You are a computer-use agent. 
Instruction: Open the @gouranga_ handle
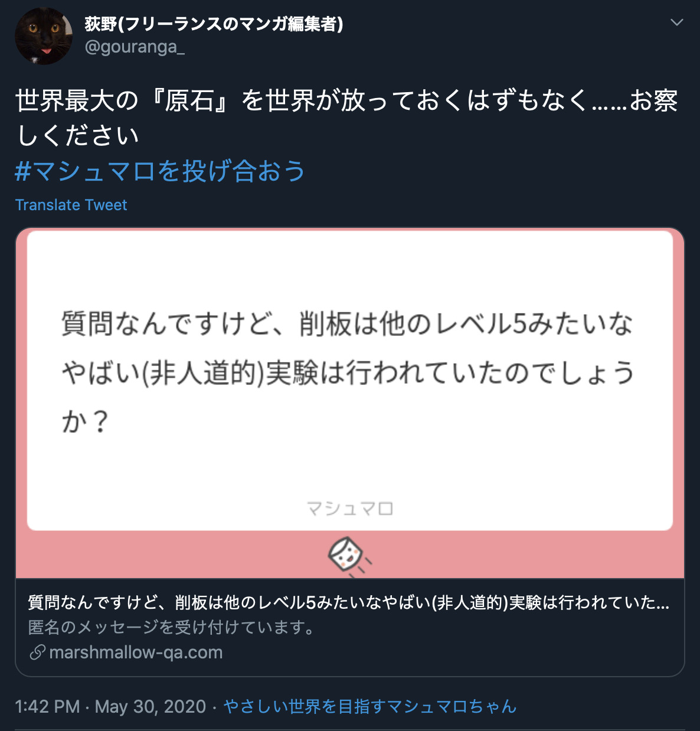pyautogui.click(x=135, y=47)
